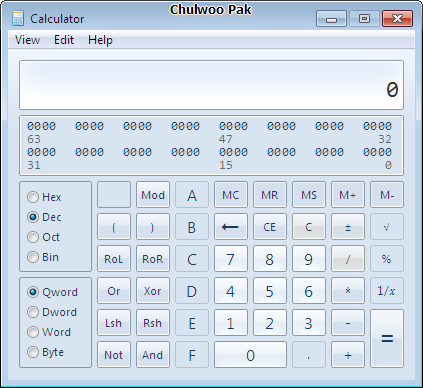
Task: Click the Not bitwise button
Action: (x=114, y=355)
